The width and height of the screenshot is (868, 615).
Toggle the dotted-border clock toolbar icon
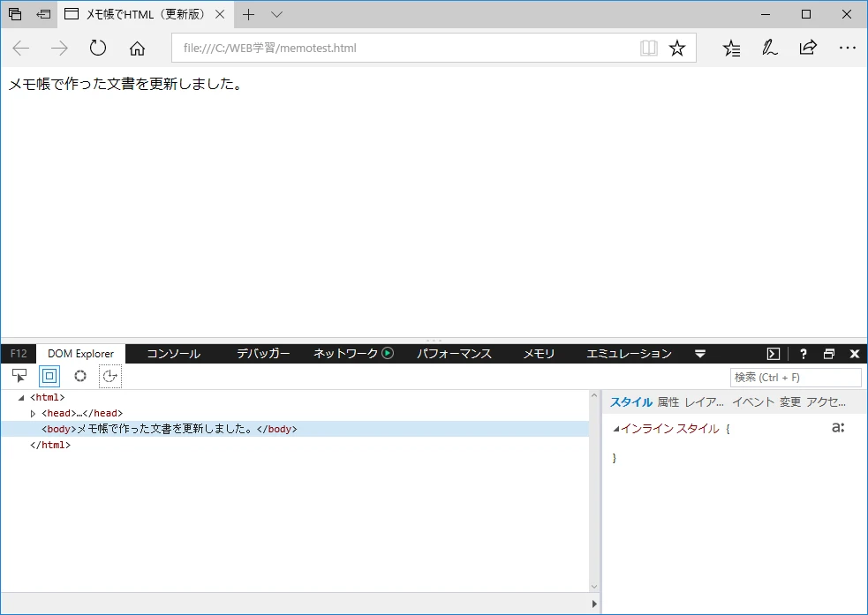pyautogui.click(x=110, y=376)
